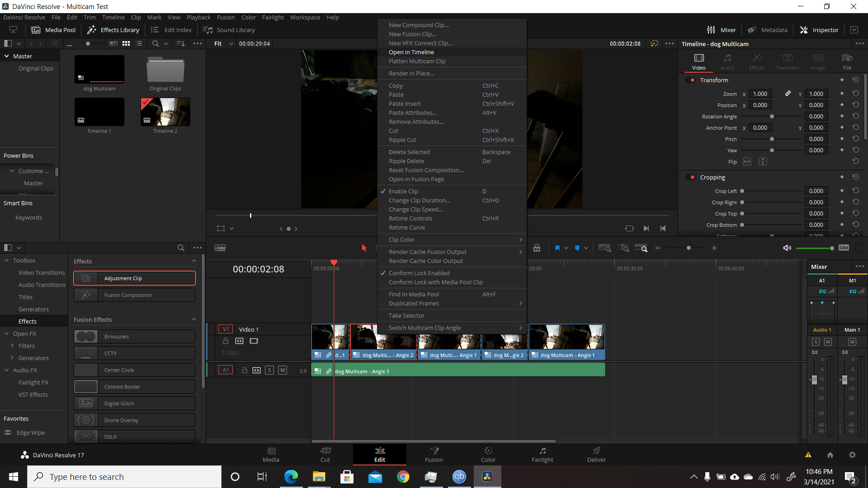868x488 pixels.
Task: Select the arrow selection tool in timeline toolbar
Action: coord(364,248)
